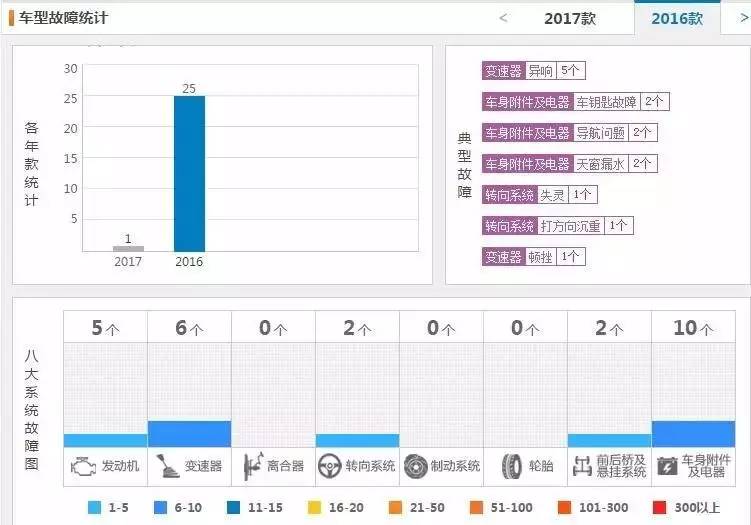Screen dimensions: 751x525
Task: Click the 1-5 light blue legend swatch
Action: (x=95, y=507)
